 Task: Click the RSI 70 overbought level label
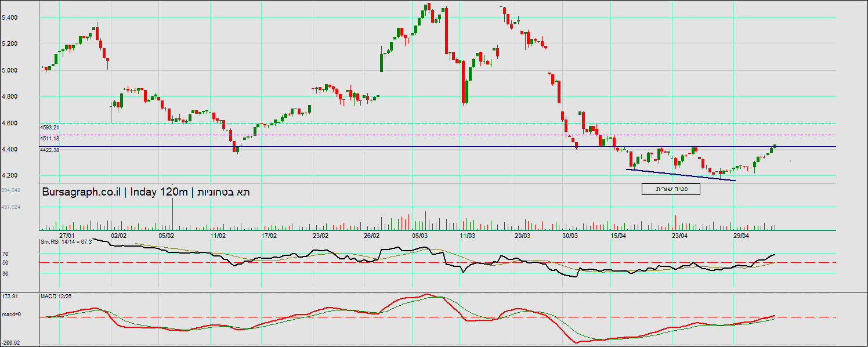tap(5, 254)
